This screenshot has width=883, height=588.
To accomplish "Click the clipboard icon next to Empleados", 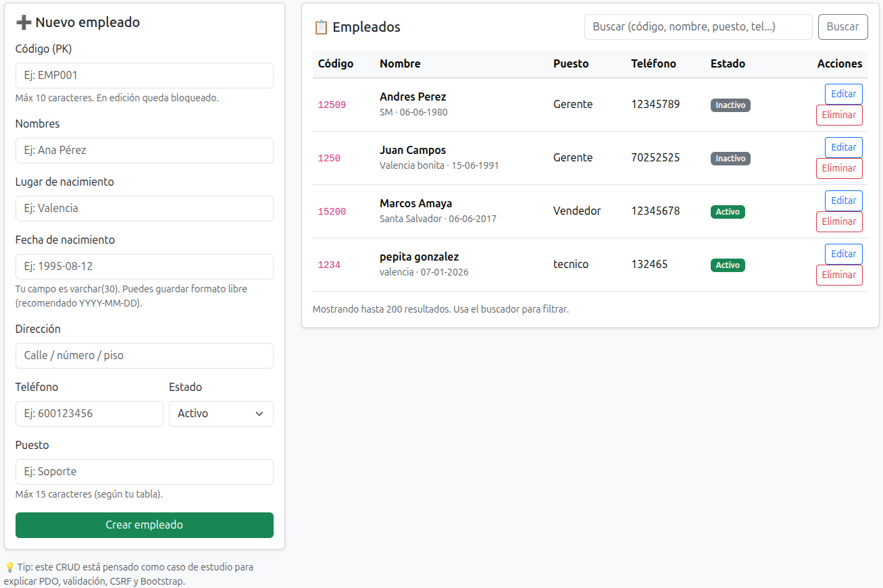I will click(x=322, y=27).
